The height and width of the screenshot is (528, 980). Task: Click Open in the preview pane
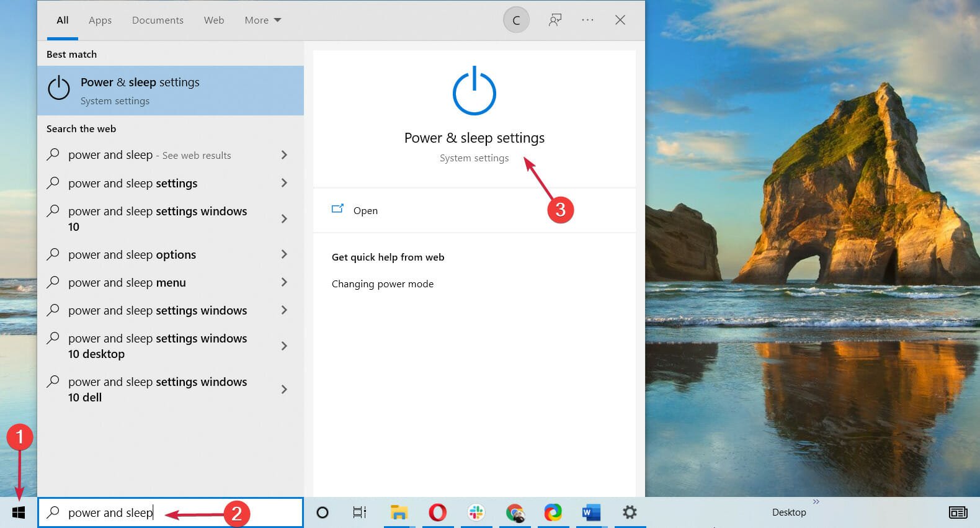(365, 210)
